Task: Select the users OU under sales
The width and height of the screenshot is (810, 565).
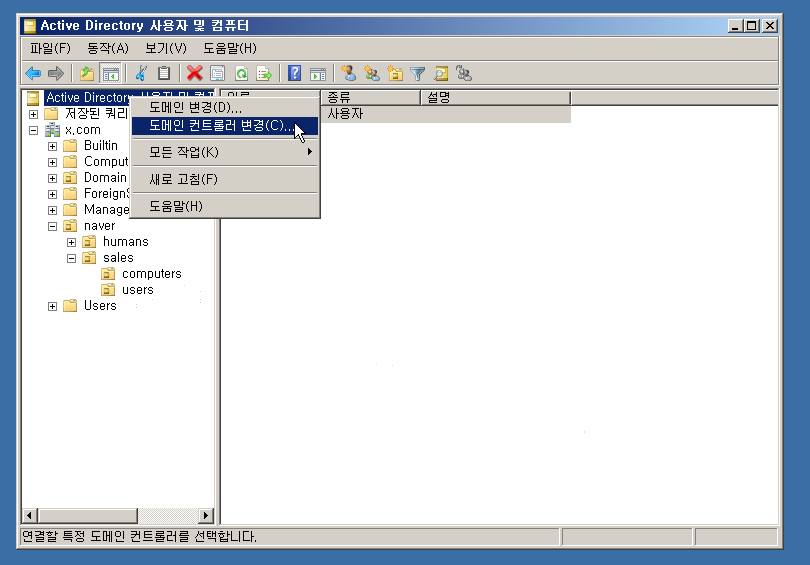Action: coord(138,290)
